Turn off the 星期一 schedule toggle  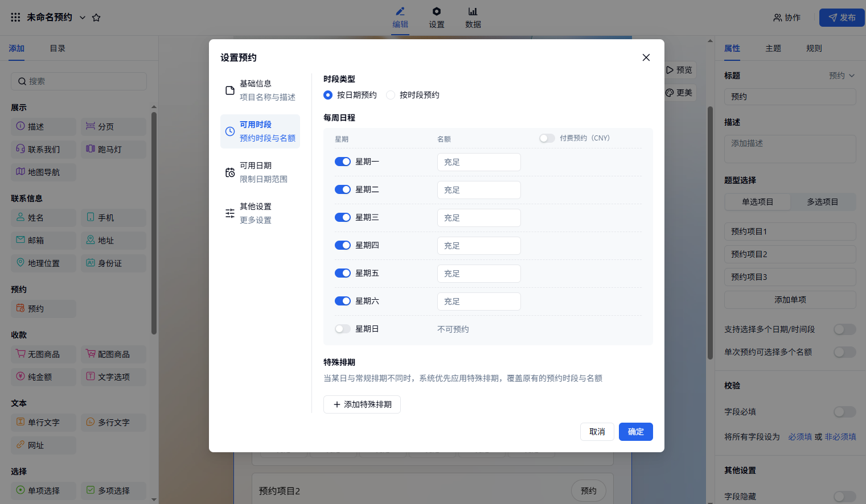(343, 162)
